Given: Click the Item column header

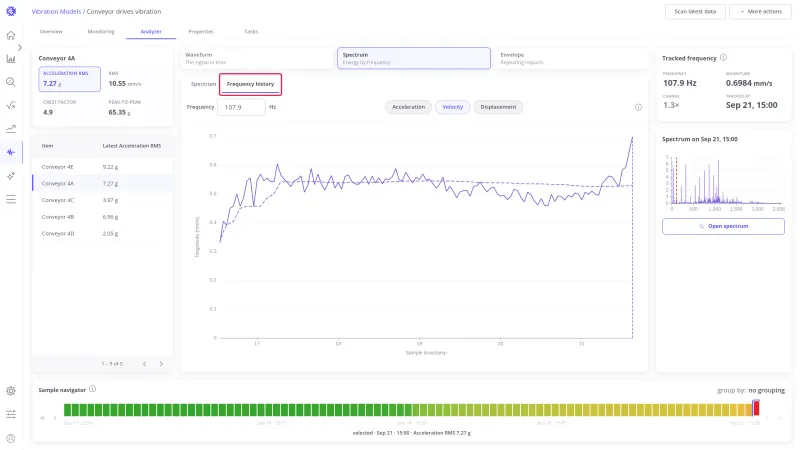Looking at the screenshot, I should 47,146.
